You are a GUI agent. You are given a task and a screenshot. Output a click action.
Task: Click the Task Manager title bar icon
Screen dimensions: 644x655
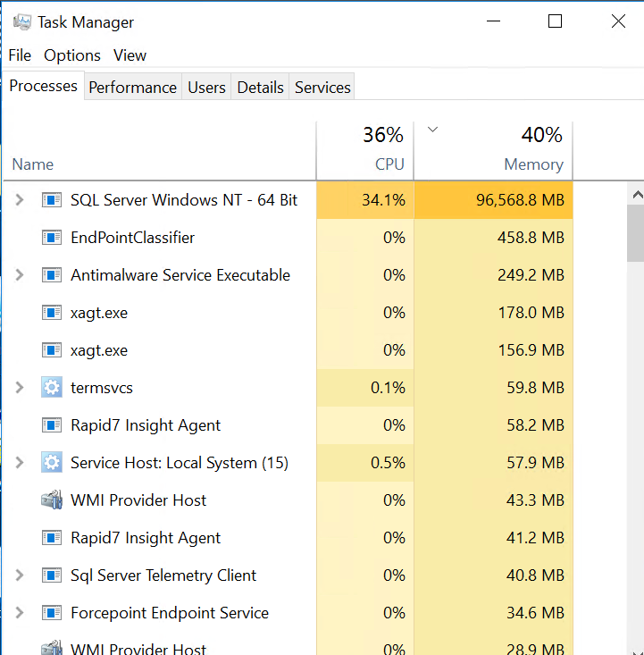[22, 21]
